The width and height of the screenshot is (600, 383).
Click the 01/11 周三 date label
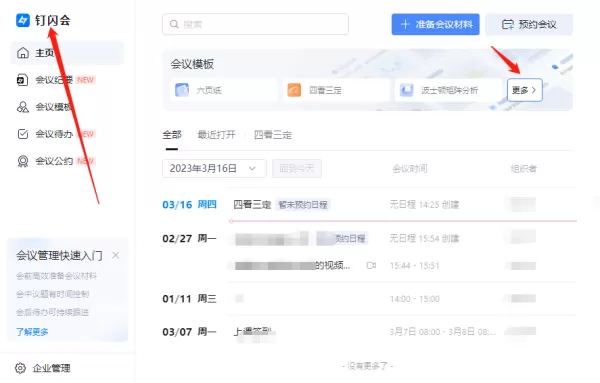189,298
